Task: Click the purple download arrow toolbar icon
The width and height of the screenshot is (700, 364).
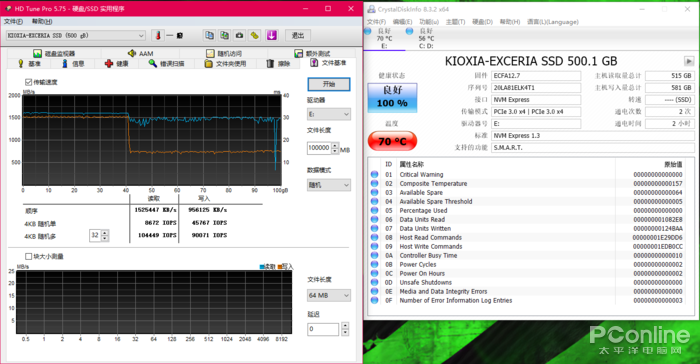Action: click(x=272, y=35)
